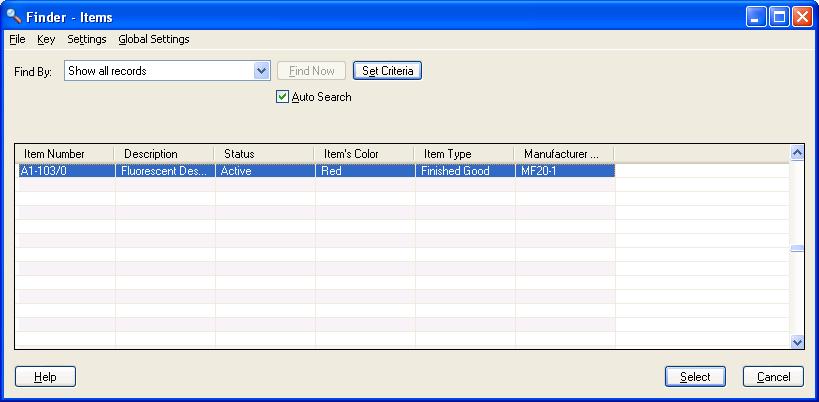Click the Fluorescent Des... description cell

[x=165, y=171]
